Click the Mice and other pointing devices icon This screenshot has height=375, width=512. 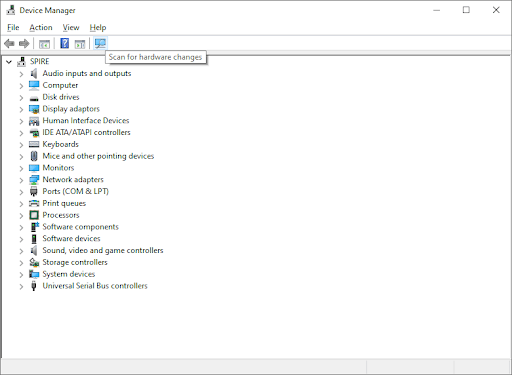tap(34, 156)
